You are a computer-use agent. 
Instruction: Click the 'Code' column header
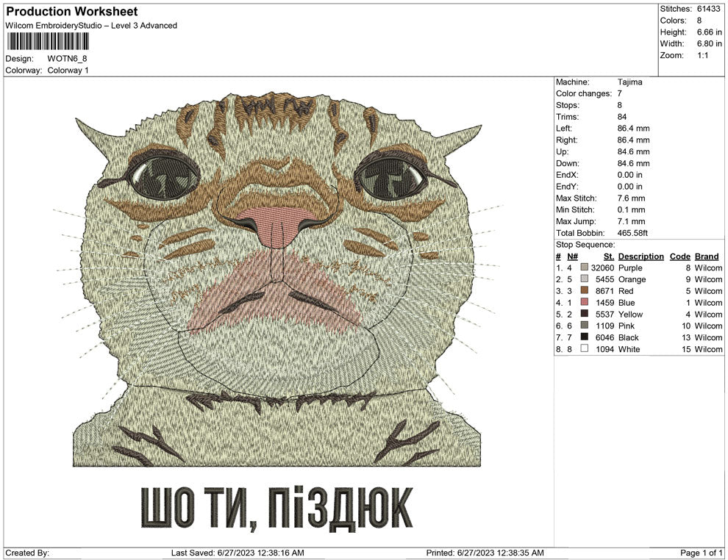[680, 256]
